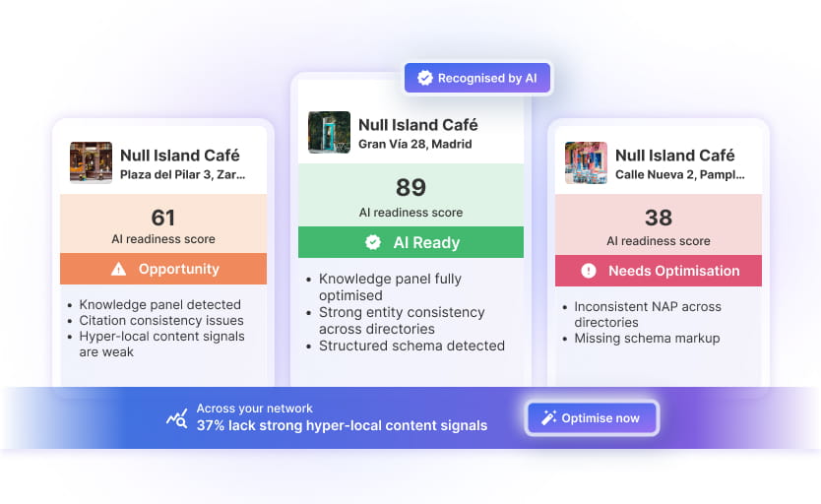Open the Gran Vía 28, Madrid card title
821x504 pixels.
pos(417,125)
